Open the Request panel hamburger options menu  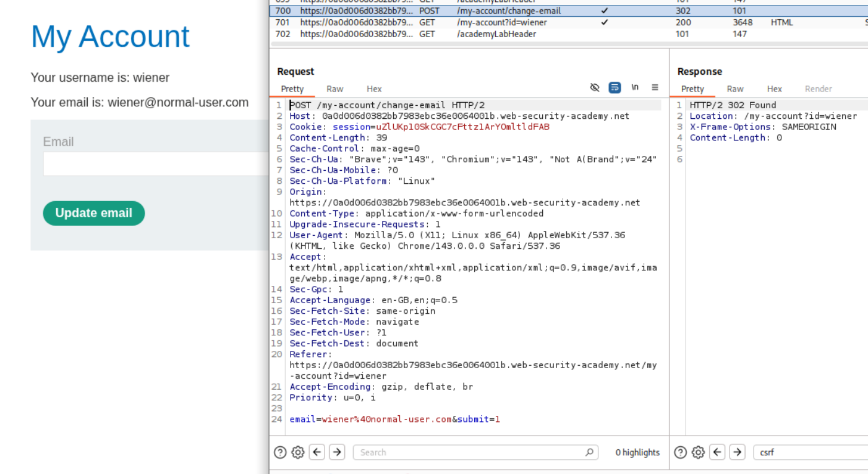(655, 88)
